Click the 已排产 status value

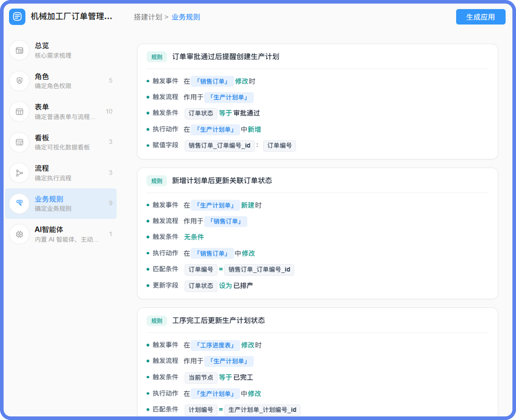(x=243, y=286)
